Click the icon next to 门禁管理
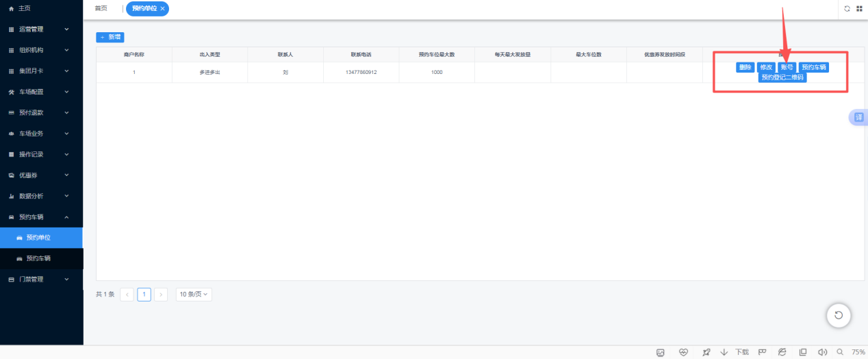The width and height of the screenshot is (868, 359). 11,280
